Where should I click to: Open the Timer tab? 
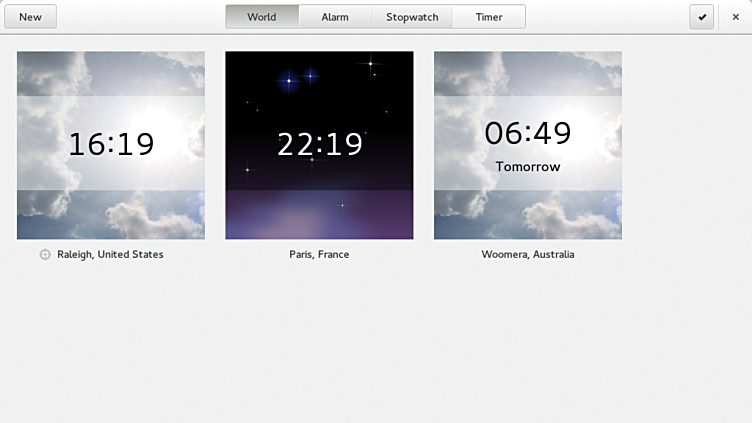489,17
